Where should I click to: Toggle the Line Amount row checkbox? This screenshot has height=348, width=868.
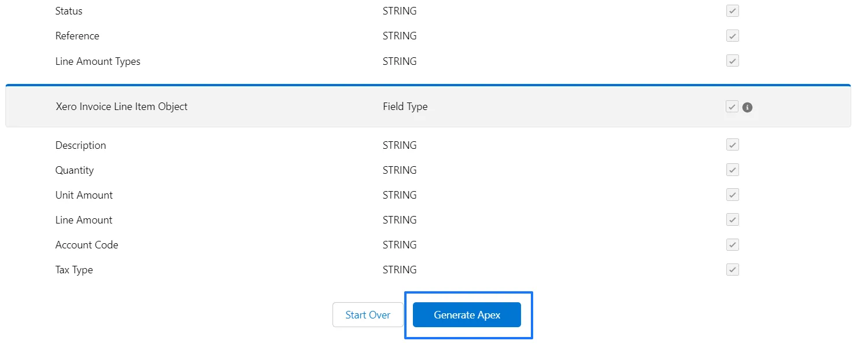pos(733,219)
